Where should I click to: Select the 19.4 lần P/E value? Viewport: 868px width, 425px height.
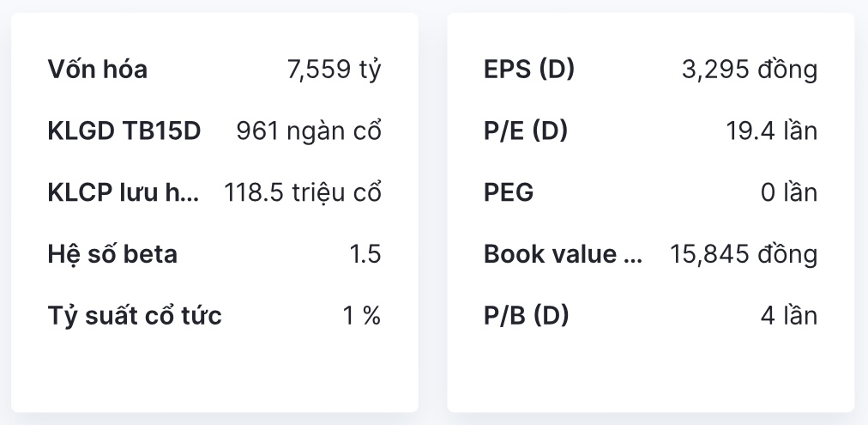771,131
